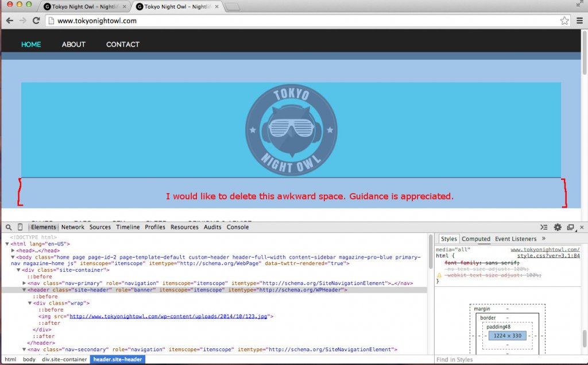Switch to the Resources panel tab
Image resolution: width=588 pixels, height=365 pixels.
point(184,227)
